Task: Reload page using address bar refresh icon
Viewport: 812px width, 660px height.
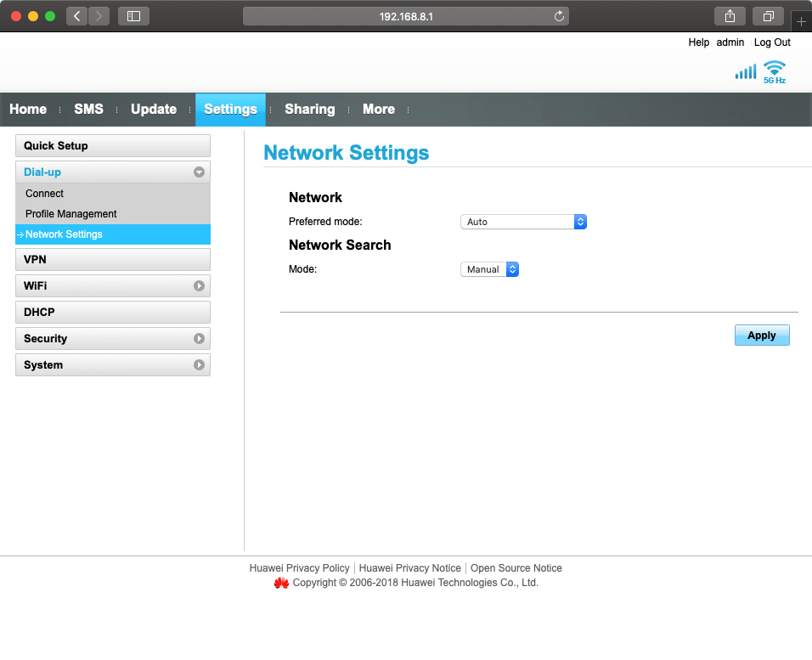Action: click(559, 16)
